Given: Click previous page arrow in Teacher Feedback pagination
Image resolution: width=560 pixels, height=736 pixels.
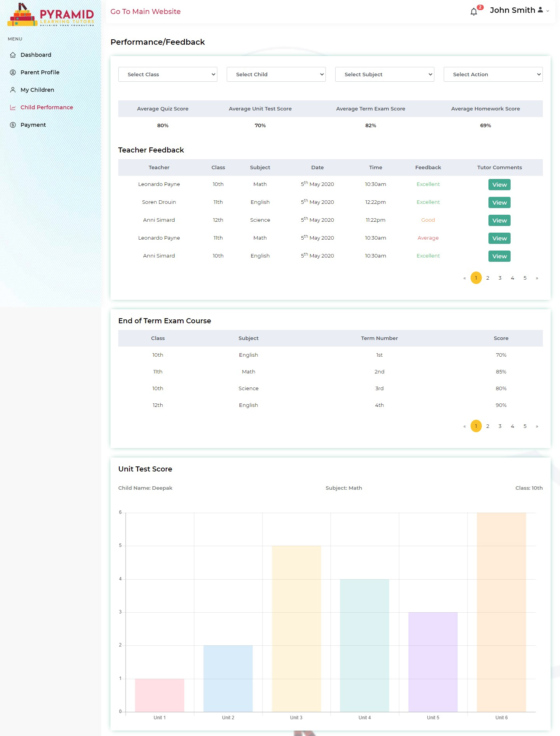Looking at the screenshot, I should [x=464, y=278].
